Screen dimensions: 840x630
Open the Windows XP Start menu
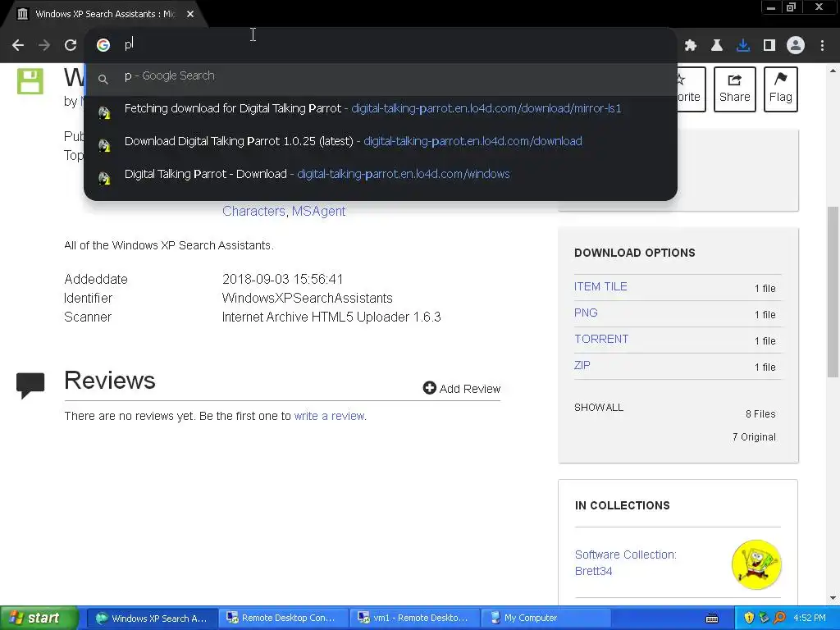click(x=39, y=618)
